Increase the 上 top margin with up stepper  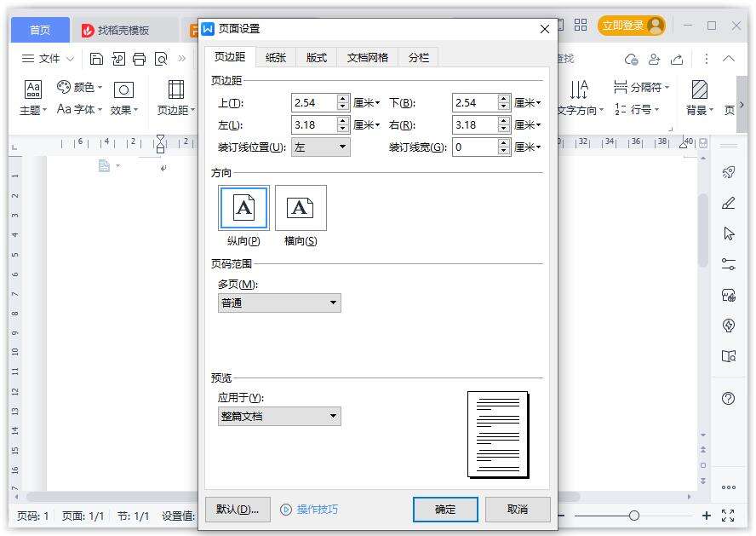[x=343, y=99]
